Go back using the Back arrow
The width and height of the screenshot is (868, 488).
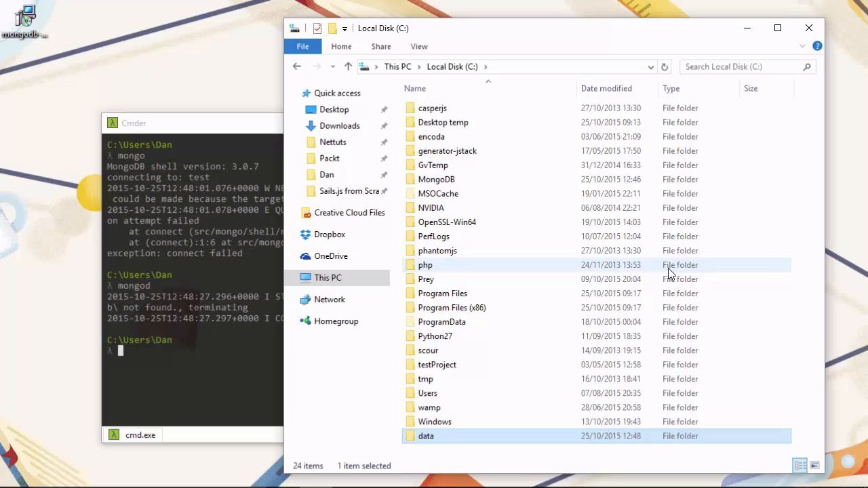tap(296, 66)
